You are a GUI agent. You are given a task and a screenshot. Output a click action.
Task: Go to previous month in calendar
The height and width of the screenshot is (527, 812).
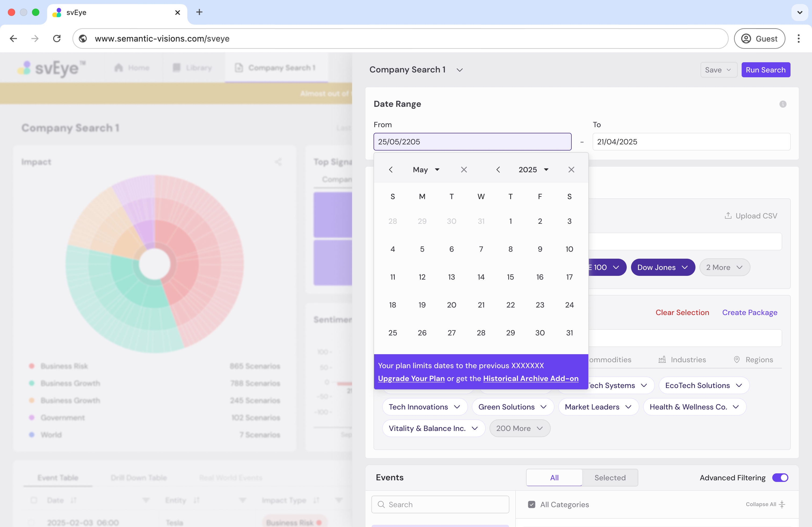coord(391,169)
